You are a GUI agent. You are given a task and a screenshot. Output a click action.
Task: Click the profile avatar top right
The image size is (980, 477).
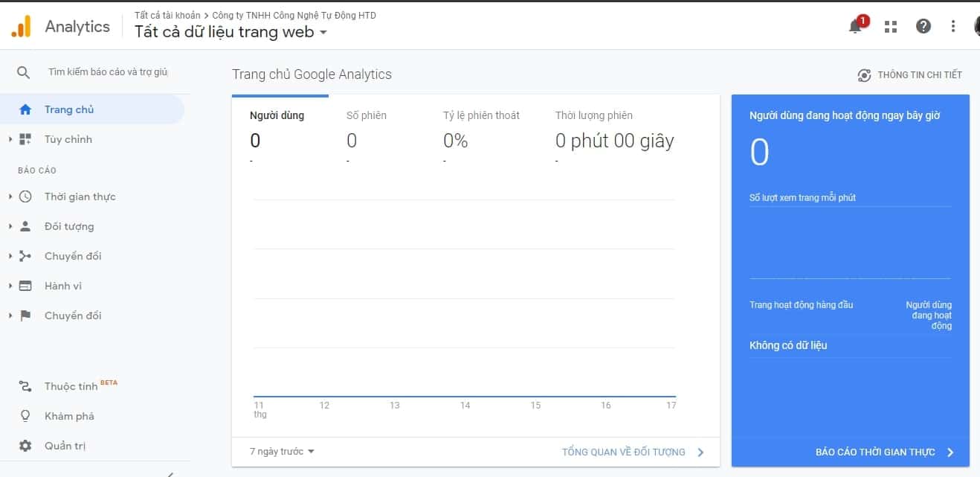click(x=976, y=25)
